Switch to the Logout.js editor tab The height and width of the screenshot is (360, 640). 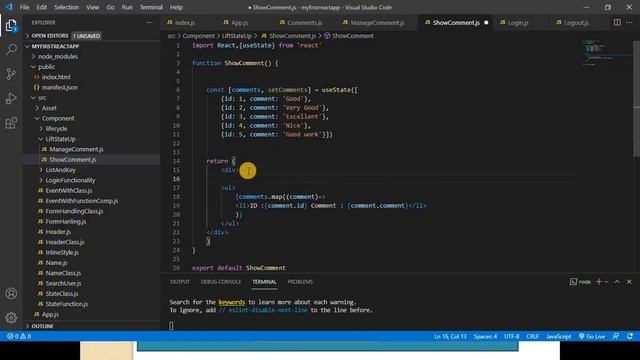[x=576, y=23]
